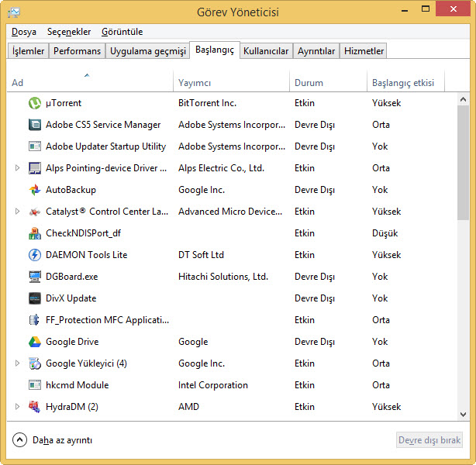
Task: Sort by the Ad column header
Action: coord(90,81)
